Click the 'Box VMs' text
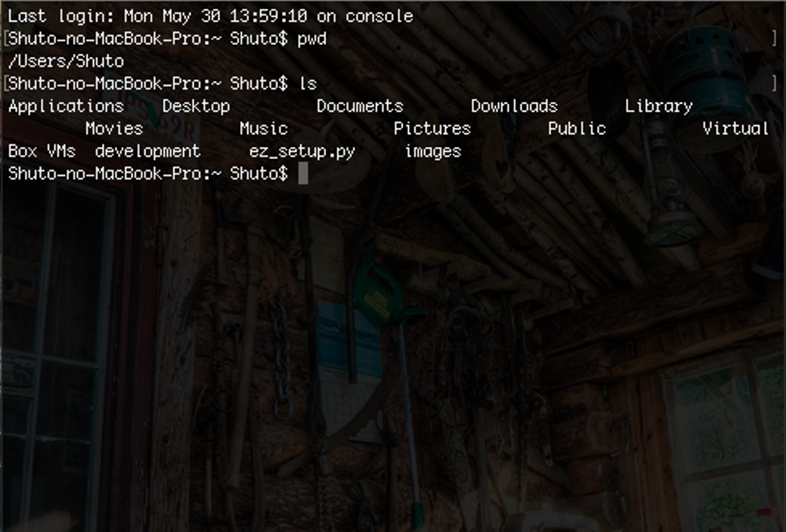The height and width of the screenshot is (532, 786). point(42,151)
